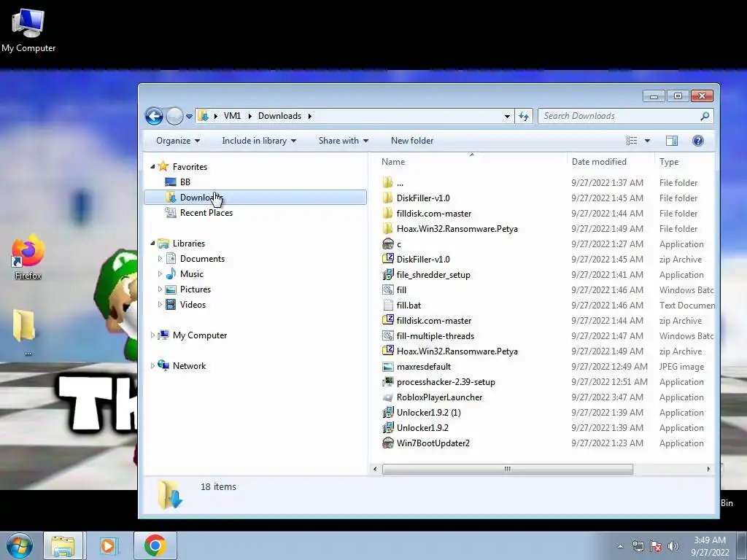Expand My Computer in navigation pane
The width and height of the screenshot is (747, 560).
tap(152, 335)
